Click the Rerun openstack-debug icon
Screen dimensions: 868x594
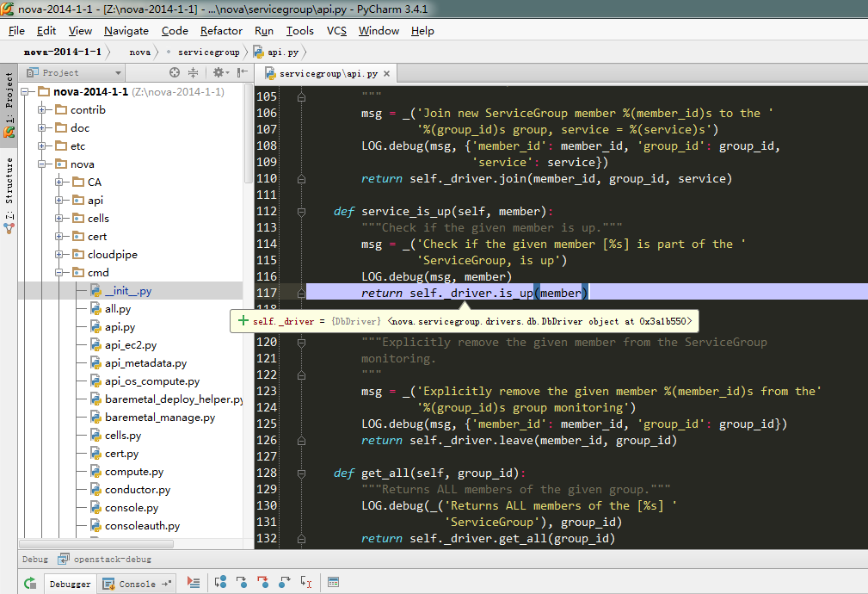(x=30, y=583)
